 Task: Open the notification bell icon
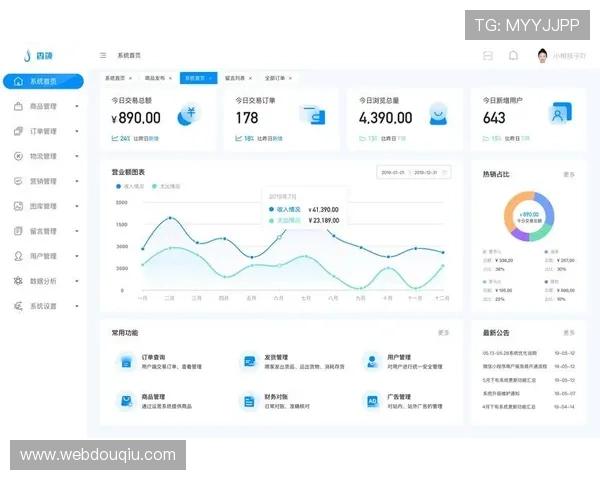click(513, 55)
